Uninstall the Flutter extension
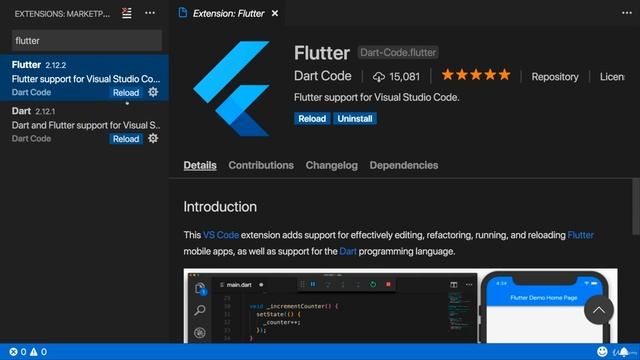This screenshot has width=640, height=360. (x=355, y=119)
